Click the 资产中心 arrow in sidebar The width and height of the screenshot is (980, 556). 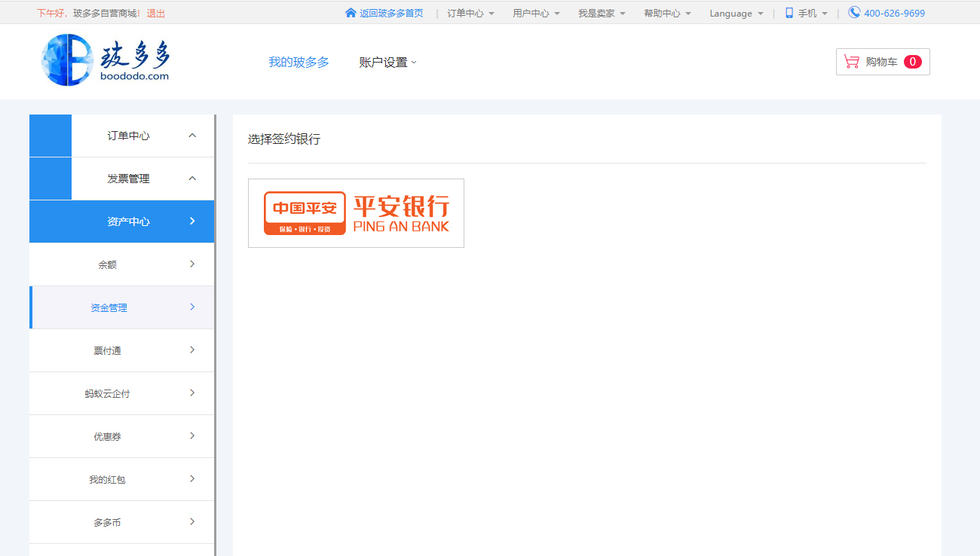(192, 221)
